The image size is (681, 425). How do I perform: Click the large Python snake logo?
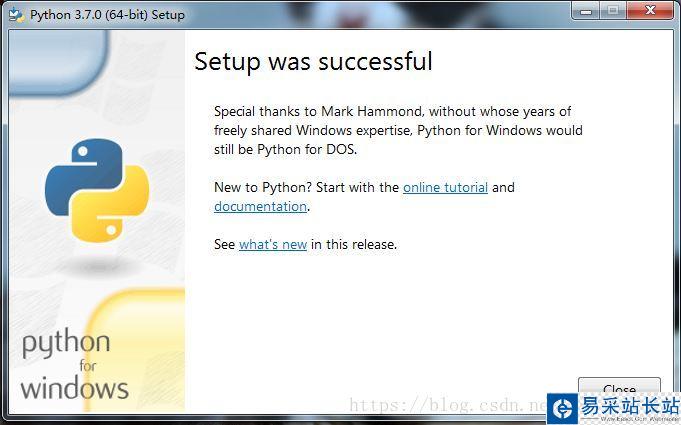coord(97,190)
